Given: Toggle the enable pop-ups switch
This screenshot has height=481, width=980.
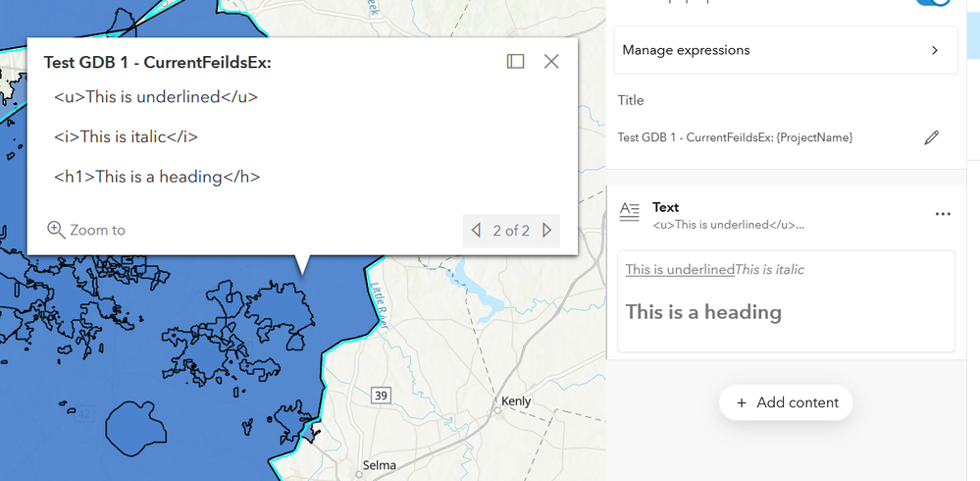Looking at the screenshot, I should (934, 2).
